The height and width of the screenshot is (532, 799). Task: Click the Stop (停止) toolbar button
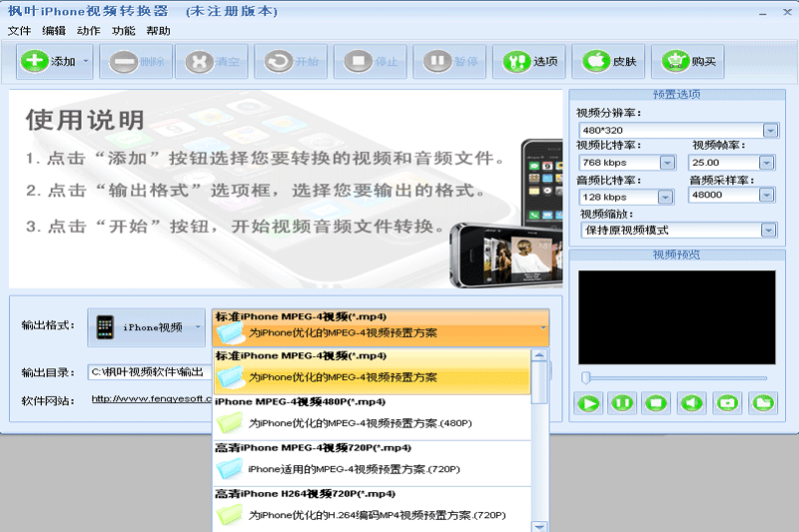click(x=370, y=62)
